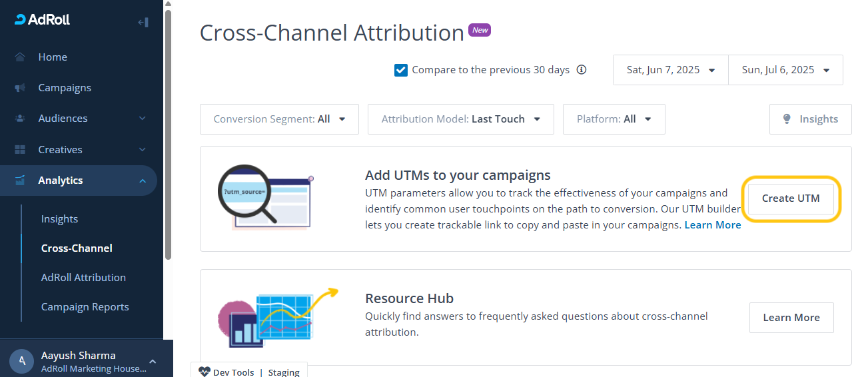868x377 pixels.
Task: Open the start date Sat, Jun 7, 2025 picker
Action: 670,70
